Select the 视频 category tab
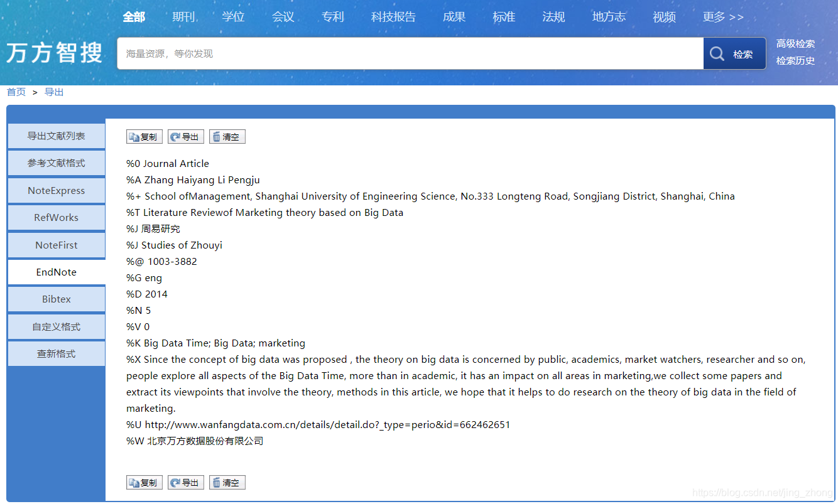This screenshot has height=504, width=838. point(664,17)
